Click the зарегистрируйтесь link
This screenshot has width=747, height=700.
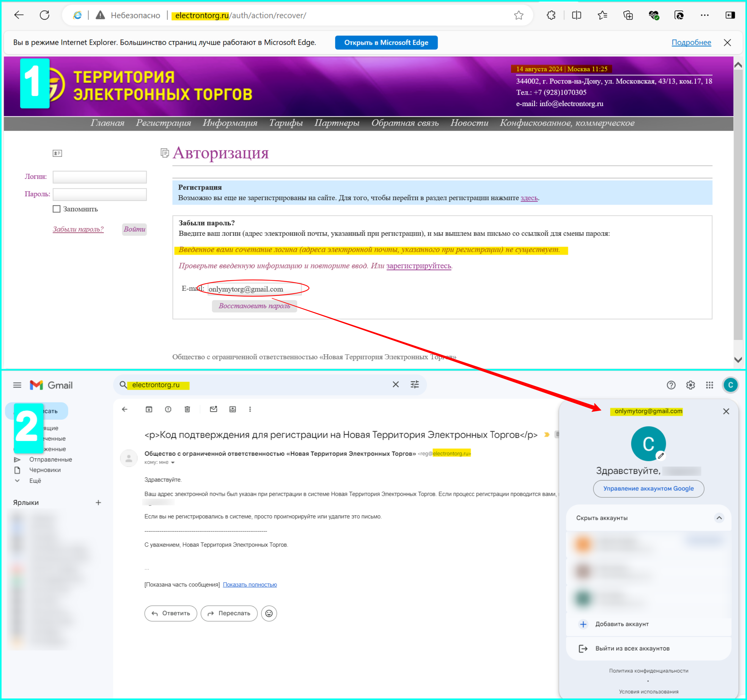pos(419,265)
